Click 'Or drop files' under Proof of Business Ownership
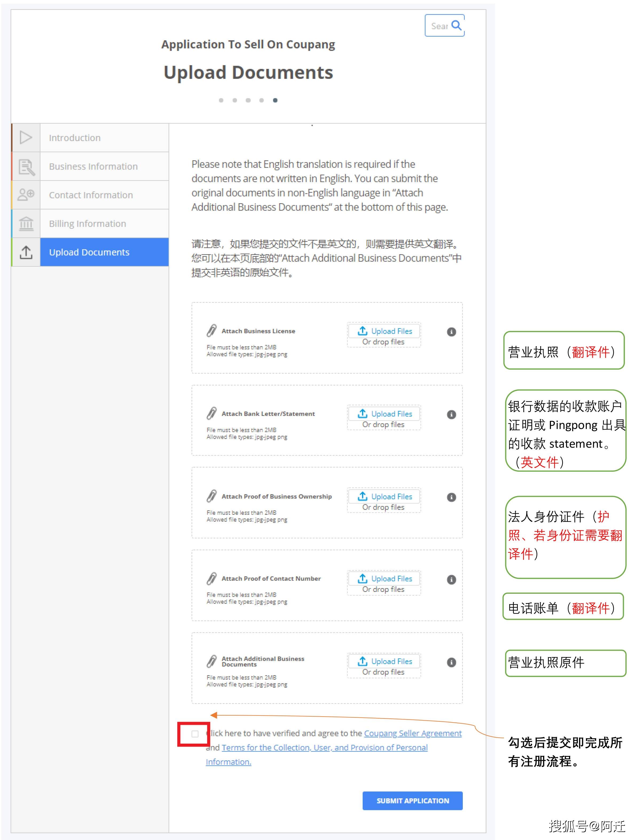The height and width of the screenshot is (840, 642). [383, 507]
